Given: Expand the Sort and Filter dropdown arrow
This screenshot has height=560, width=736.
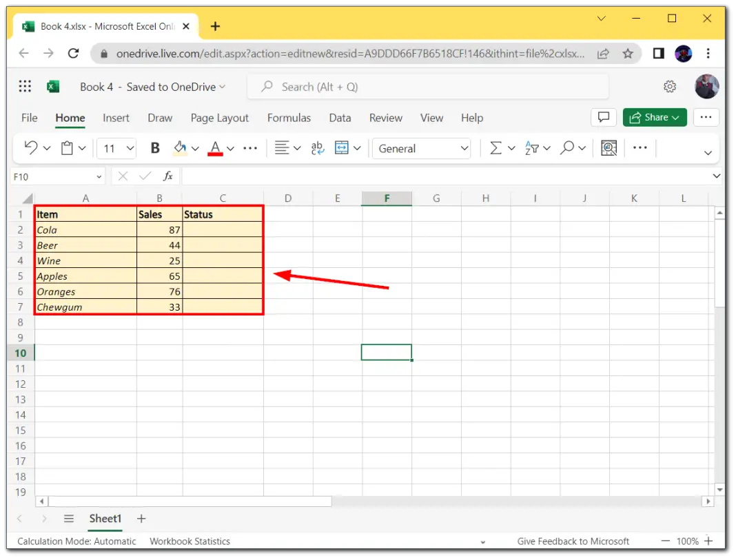Looking at the screenshot, I should click(x=547, y=148).
